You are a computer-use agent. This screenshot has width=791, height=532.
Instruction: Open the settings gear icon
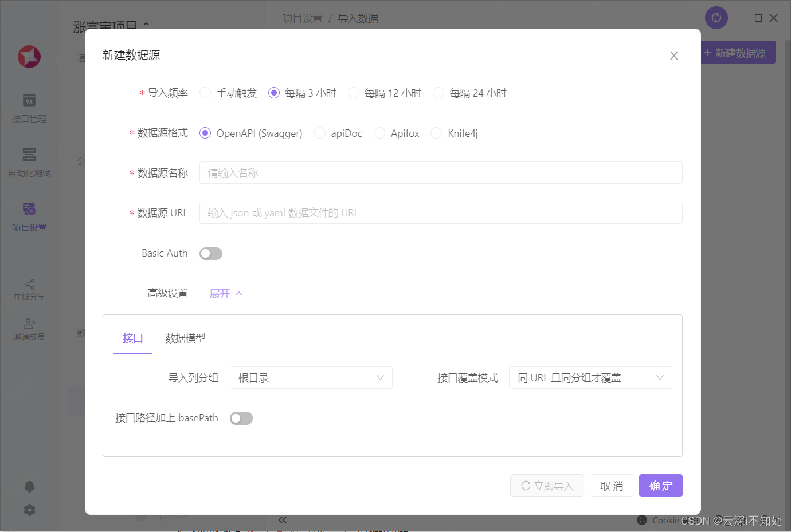click(x=29, y=510)
